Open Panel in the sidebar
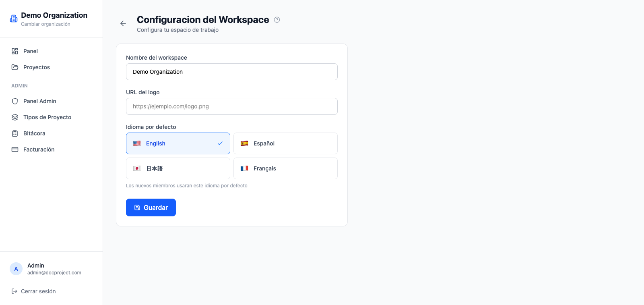Image resolution: width=644 pixels, height=305 pixels. pos(52,51)
